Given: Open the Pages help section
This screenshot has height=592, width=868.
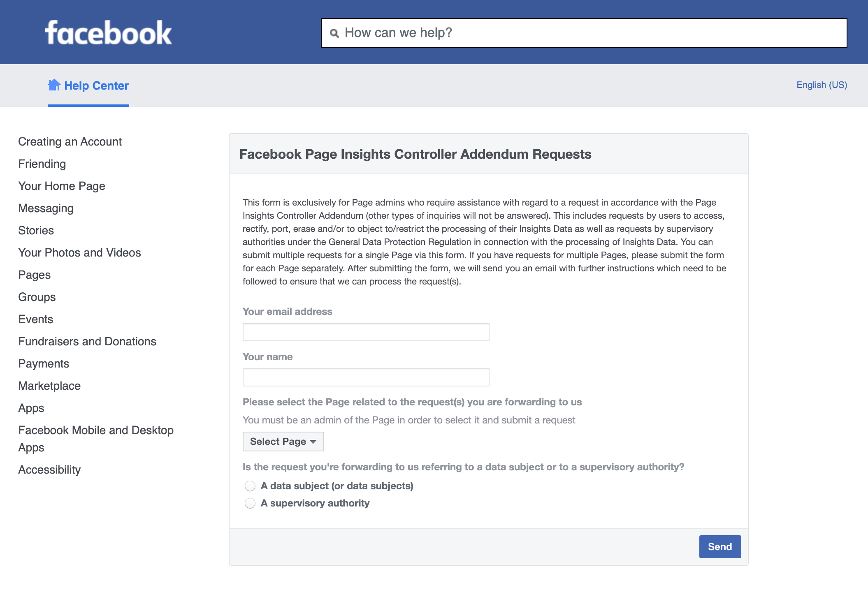Looking at the screenshot, I should pyautogui.click(x=34, y=275).
